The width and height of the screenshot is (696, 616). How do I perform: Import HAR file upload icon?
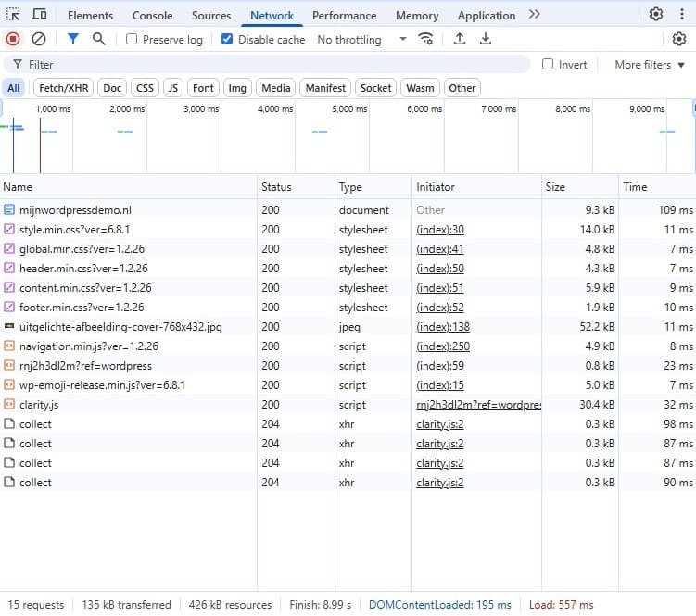click(x=460, y=39)
